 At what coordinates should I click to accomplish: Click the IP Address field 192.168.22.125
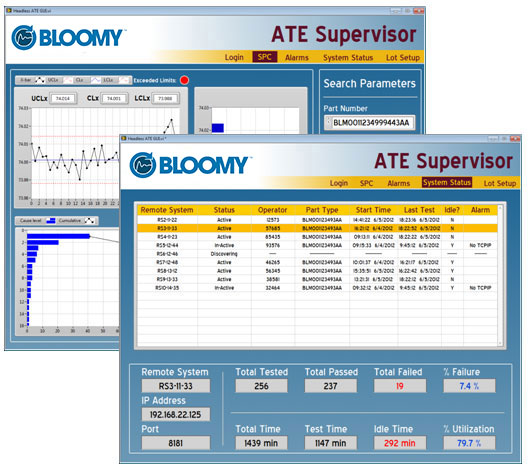click(x=175, y=415)
